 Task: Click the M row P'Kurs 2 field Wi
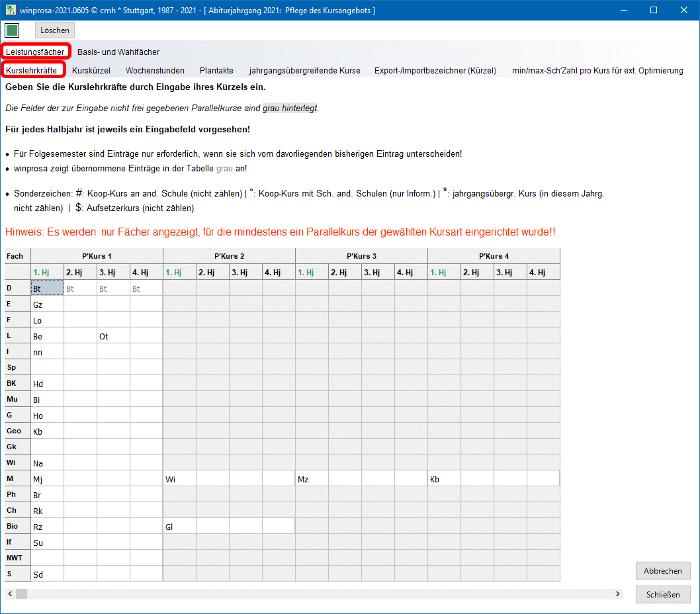pyautogui.click(x=179, y=479)
